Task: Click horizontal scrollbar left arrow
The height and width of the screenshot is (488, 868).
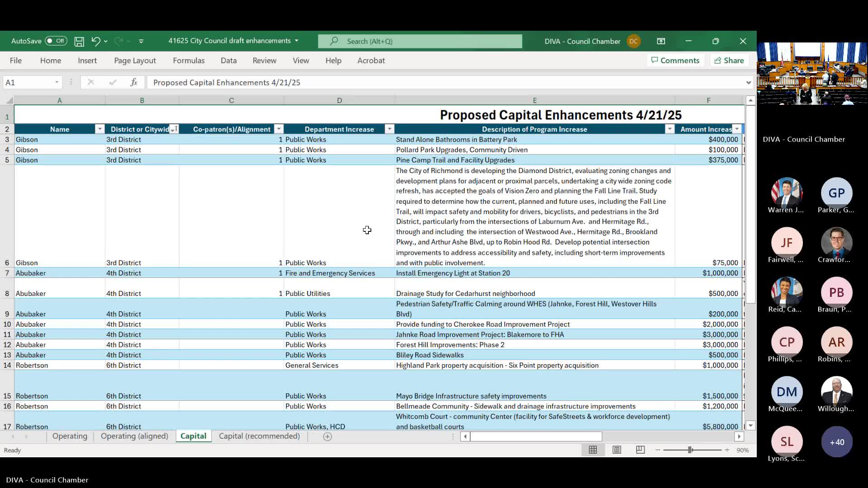Action: coord(465,436)
